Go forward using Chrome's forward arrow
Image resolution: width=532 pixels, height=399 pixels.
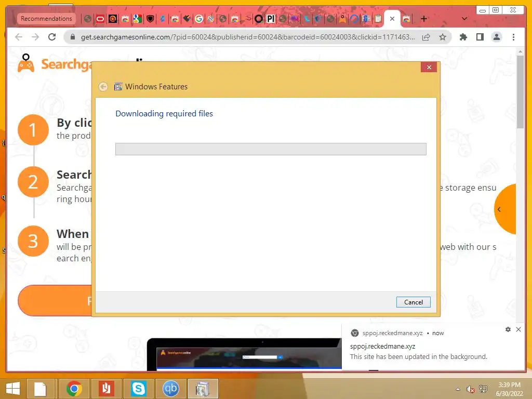click(x=35, y=37)
